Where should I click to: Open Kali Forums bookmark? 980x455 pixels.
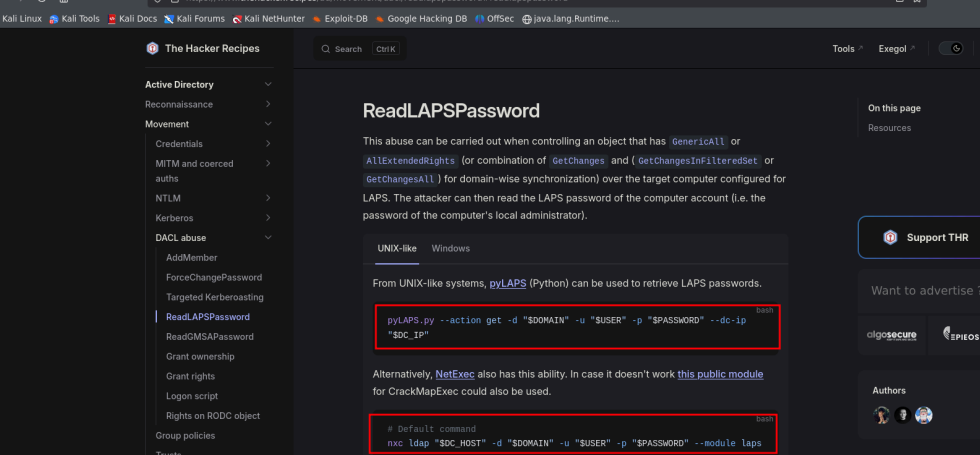pos(194,19)
